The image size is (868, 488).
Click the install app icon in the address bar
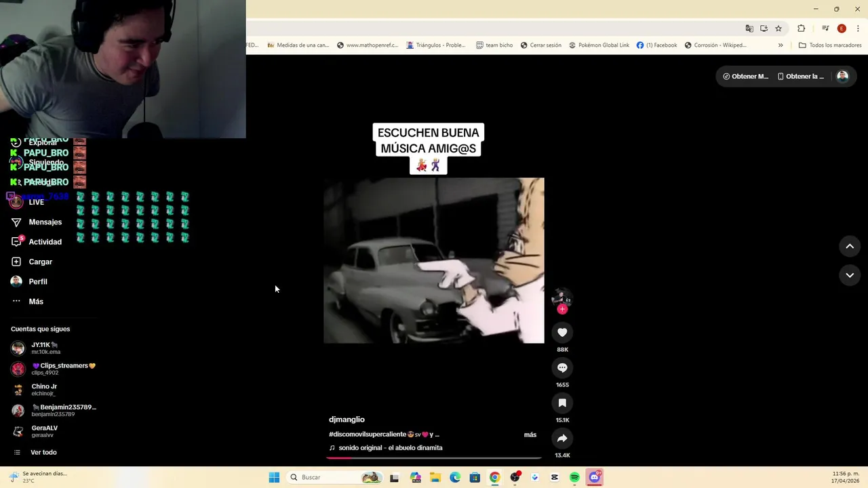764,28
